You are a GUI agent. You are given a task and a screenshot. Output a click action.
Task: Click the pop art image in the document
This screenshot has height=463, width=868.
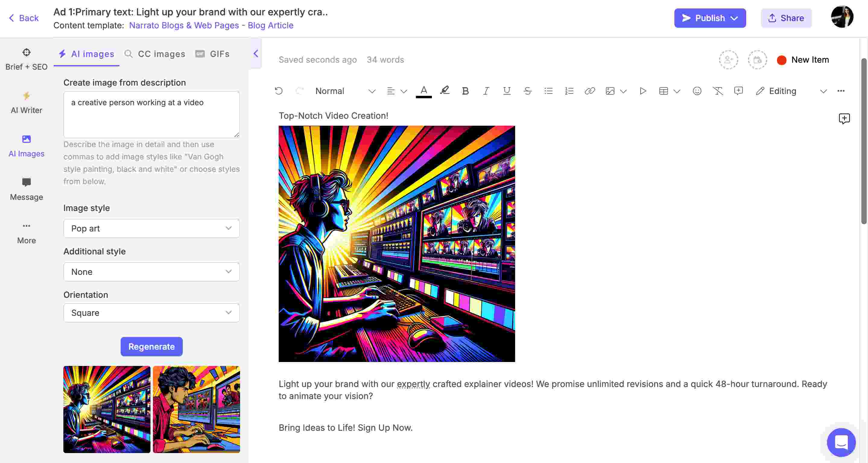coord(397,244)
